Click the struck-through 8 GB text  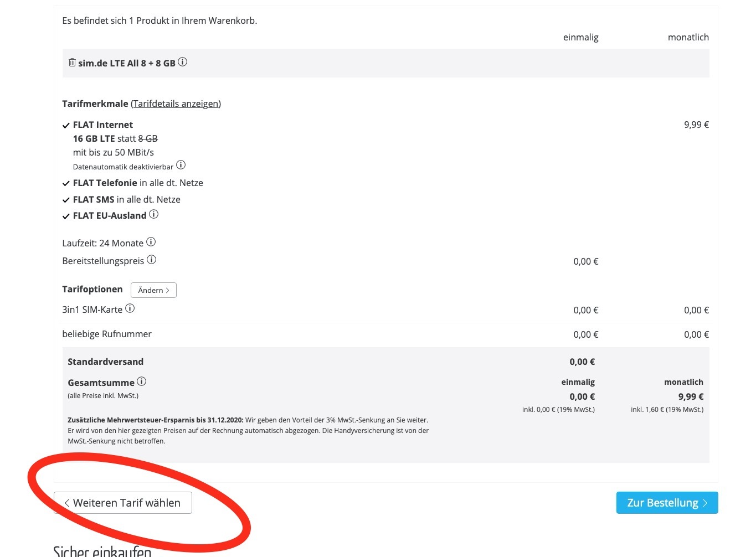pyautogui.click(x=148, y=138)
